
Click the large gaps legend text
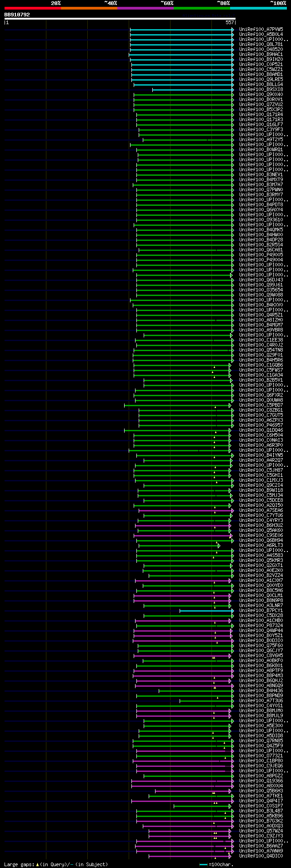tap(56, 864)
